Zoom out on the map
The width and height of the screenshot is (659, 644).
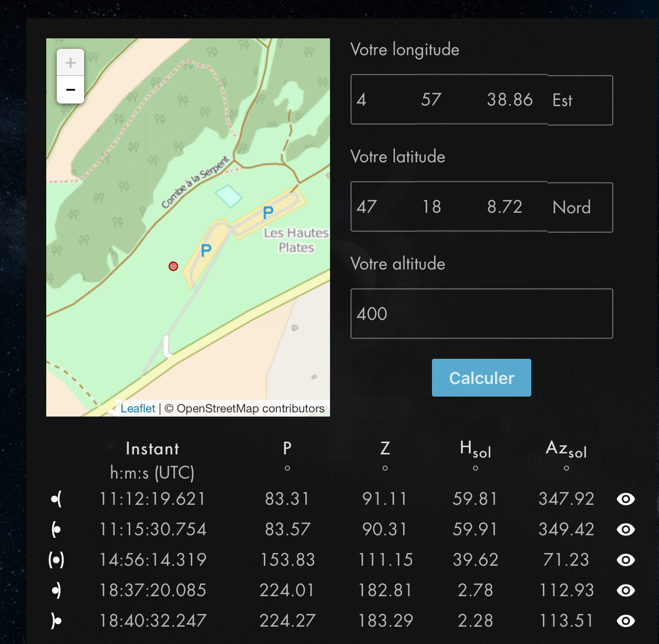coord(70,90)
